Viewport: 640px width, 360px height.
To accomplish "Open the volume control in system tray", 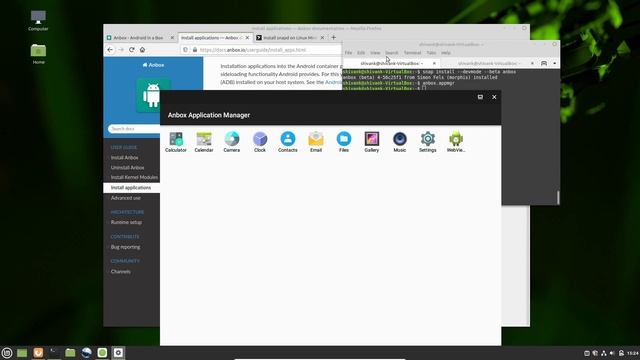I will coord(612,353).
